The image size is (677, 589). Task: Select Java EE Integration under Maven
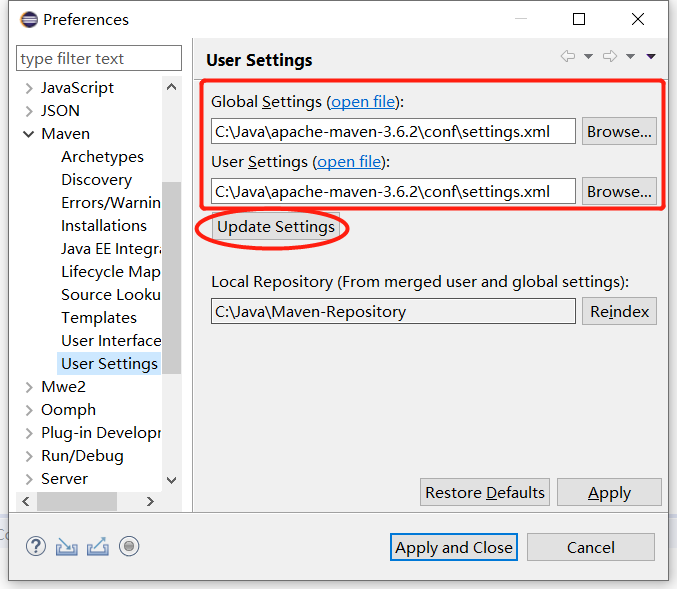111,249
